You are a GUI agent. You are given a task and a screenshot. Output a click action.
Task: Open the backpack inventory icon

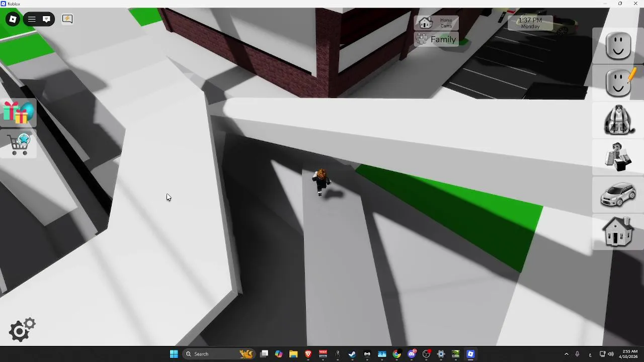point(618,120)
